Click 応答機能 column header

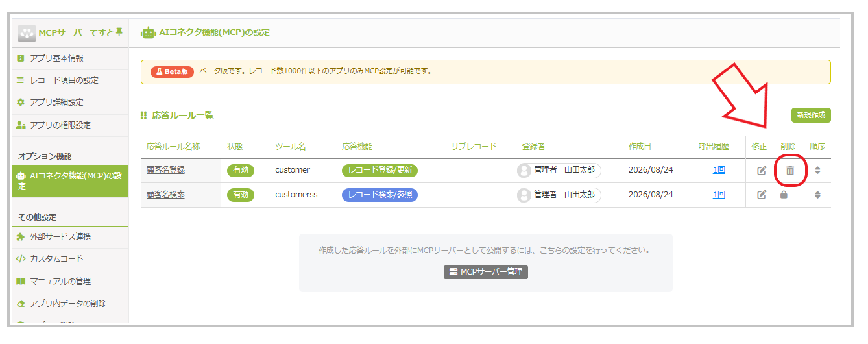tap(357, 147)
